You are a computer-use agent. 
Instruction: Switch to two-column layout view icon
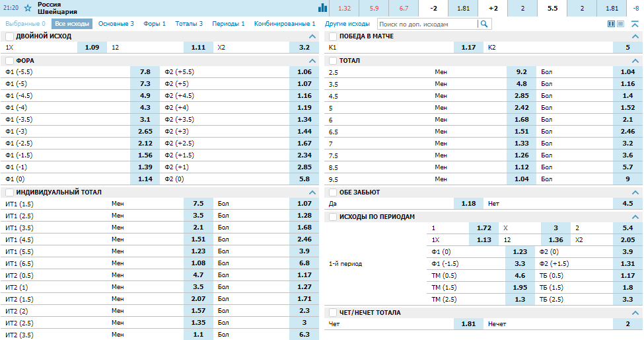pos(611,24)
